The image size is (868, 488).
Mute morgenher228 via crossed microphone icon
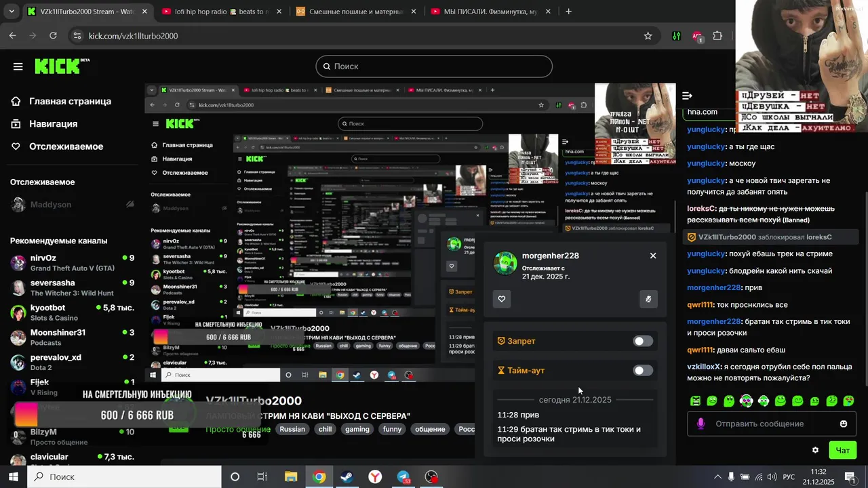649,299
